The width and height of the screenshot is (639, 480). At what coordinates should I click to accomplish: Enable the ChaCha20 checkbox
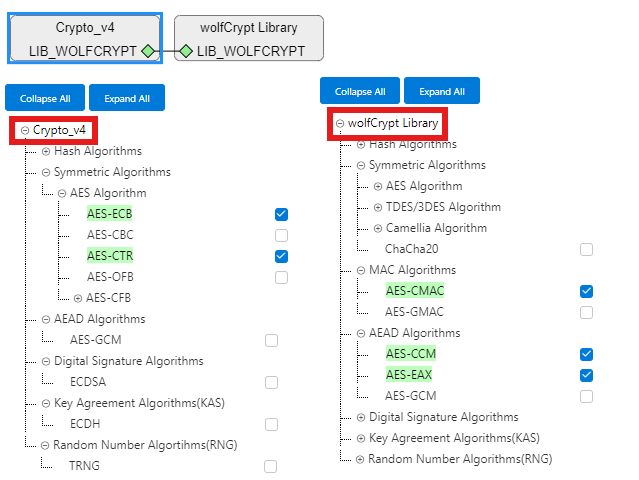coord(586,249)
